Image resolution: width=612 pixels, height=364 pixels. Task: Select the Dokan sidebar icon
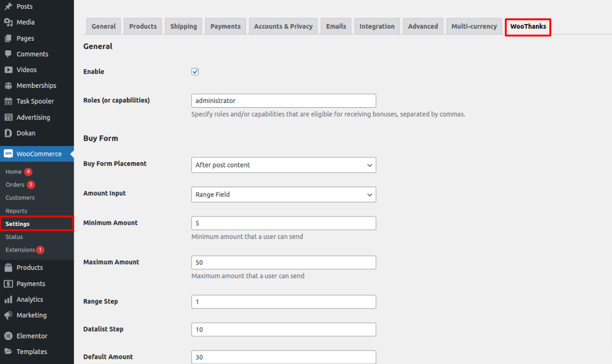7,133
